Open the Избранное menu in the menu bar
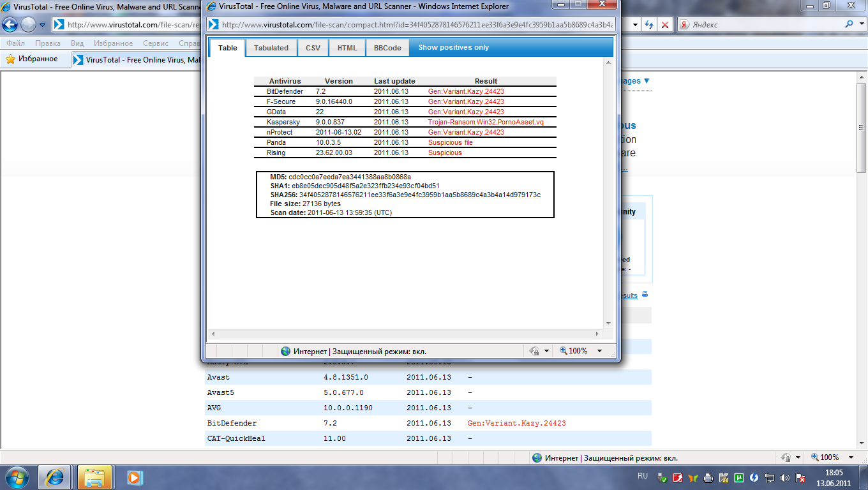 113,43
